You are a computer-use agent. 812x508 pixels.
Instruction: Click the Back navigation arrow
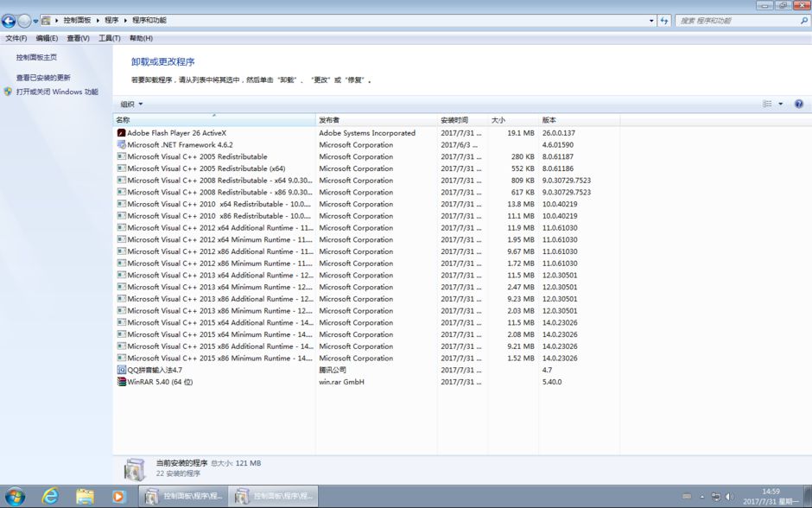[x=9, y=21]
